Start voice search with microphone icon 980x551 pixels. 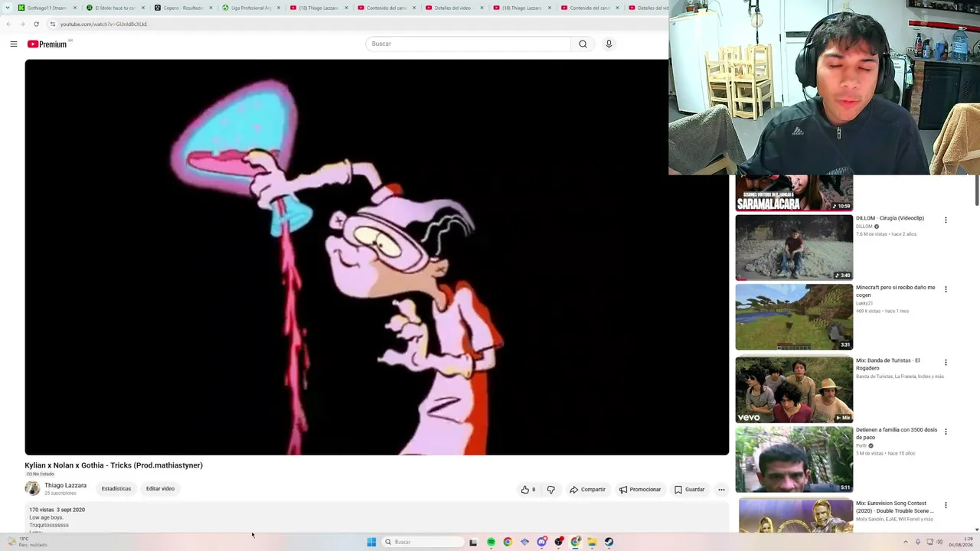coord(609,44)
